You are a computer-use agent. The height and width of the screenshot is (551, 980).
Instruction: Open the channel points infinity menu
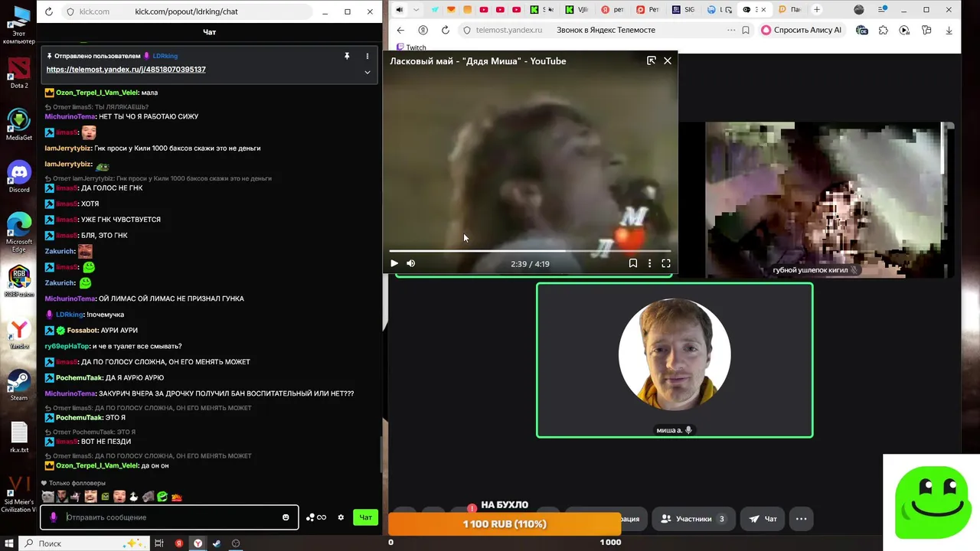pyautogui.click(x=316, y=517)
